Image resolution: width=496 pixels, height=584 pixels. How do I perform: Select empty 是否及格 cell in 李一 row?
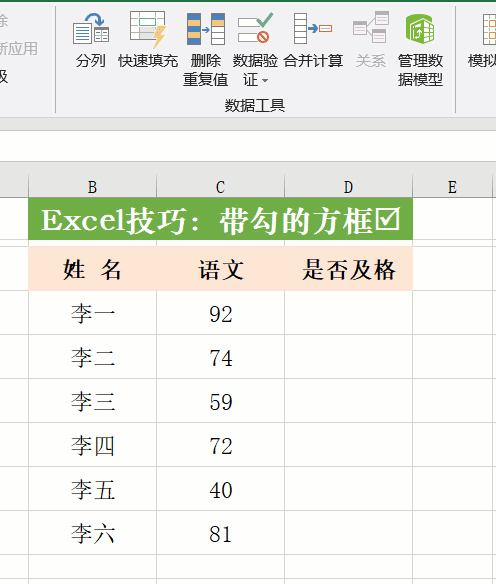tap(349, 313)
